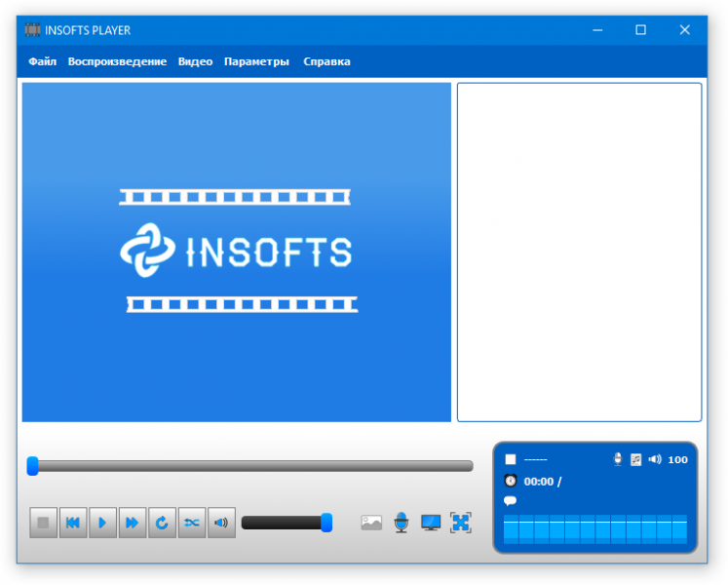728x585 pixels.
Task: Click the speech bubble subtitle icon
Action: click(x=510, y=501)
